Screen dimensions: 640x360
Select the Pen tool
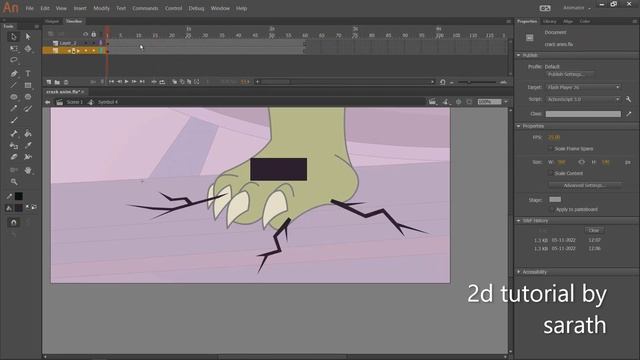[x=14, y=73]
